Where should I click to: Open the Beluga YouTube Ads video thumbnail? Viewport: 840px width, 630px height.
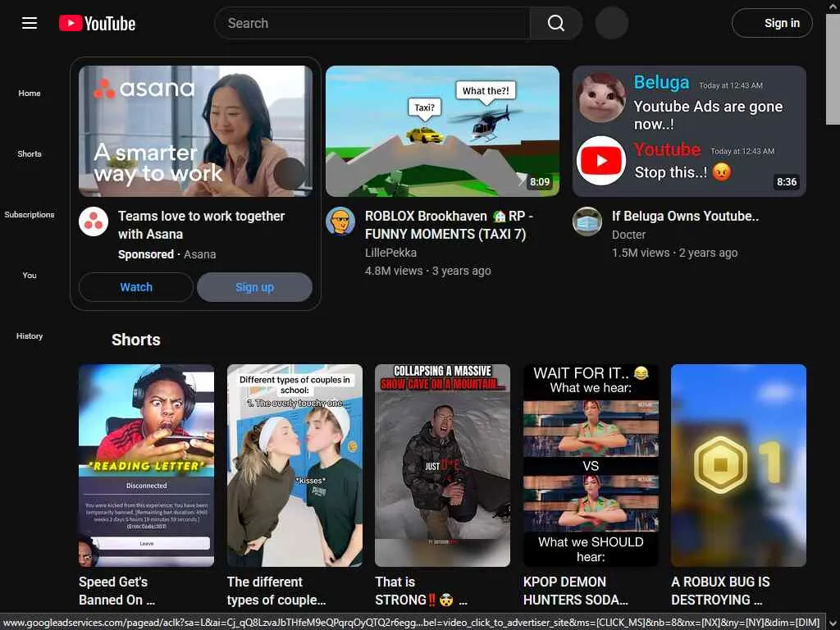click(x=689, y=131)
